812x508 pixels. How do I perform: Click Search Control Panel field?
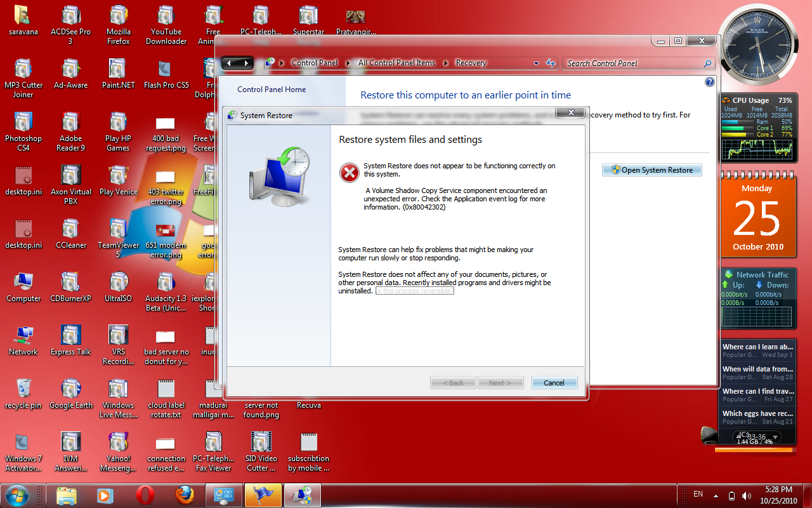pyautogui.click(x=638, y=63)
